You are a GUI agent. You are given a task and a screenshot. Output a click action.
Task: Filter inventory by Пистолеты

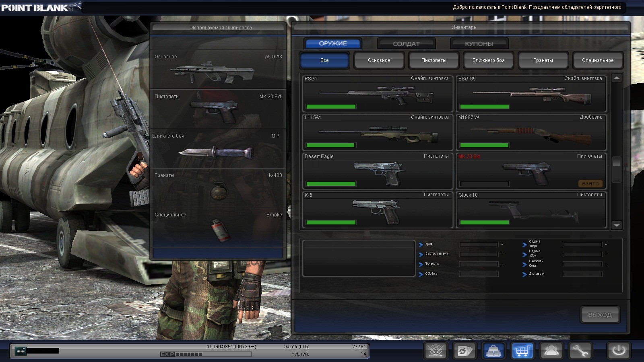(x=433, y=60)
